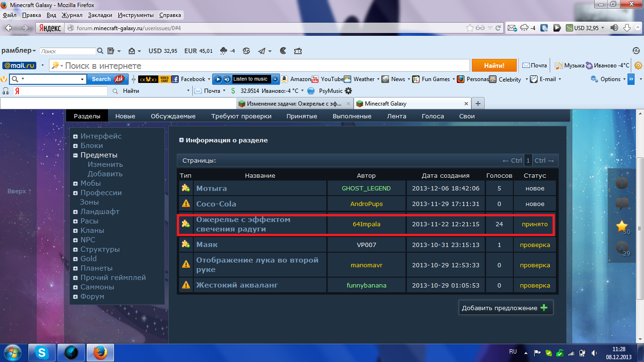Click the green plus in Добавить предложение

(x=544, y=308)
